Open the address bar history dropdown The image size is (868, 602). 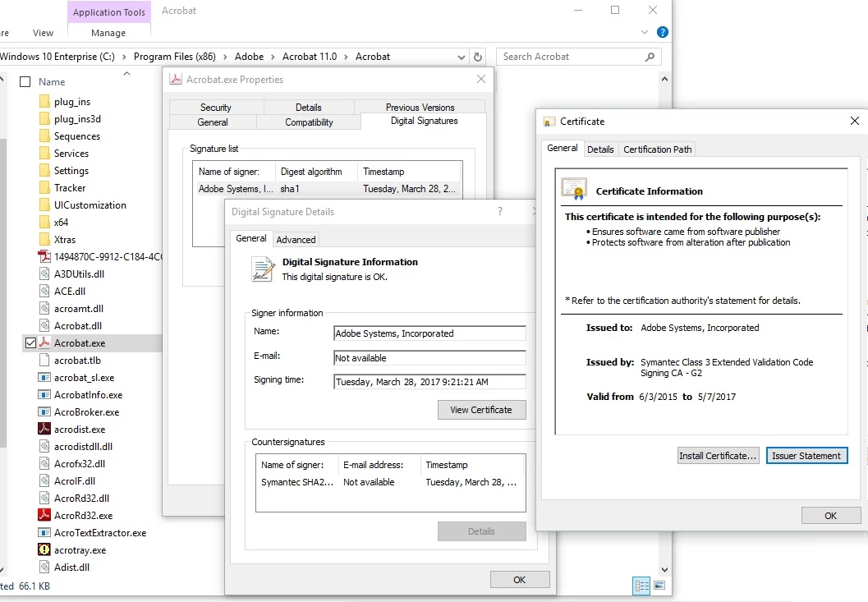tap(462, 57)
